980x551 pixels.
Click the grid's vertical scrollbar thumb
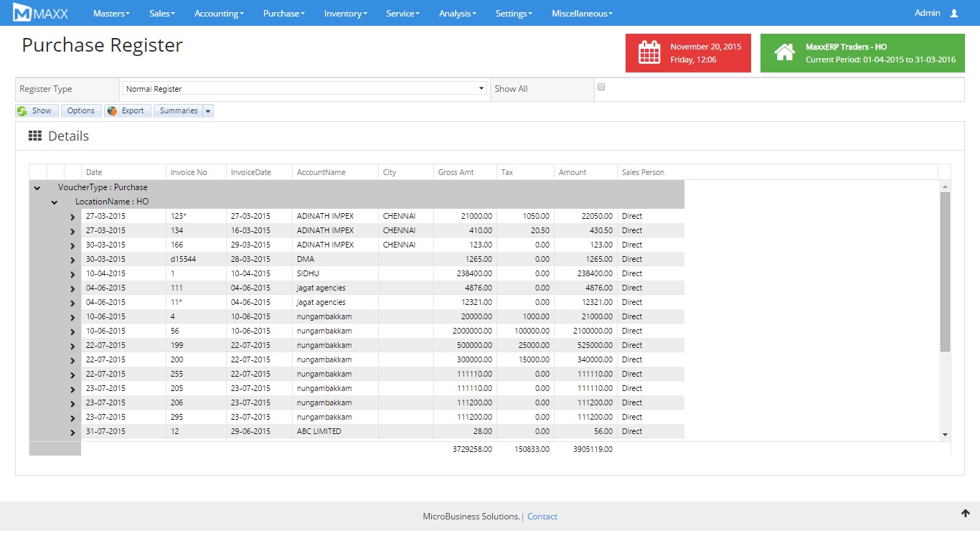[x=945, y=271]
